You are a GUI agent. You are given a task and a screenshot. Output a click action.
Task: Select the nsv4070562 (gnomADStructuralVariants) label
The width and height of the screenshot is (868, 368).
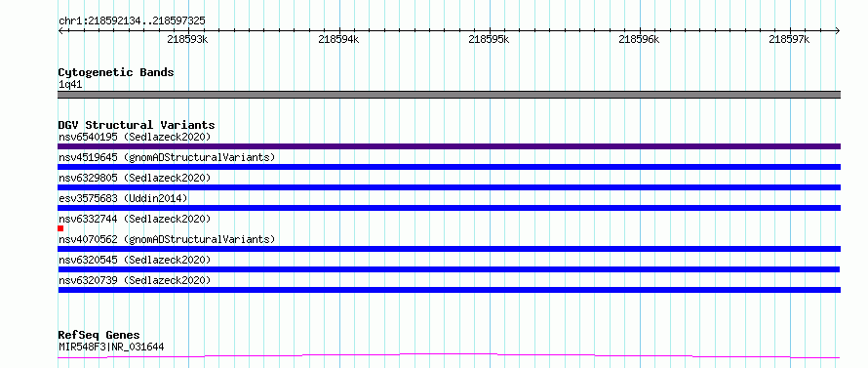167,239
